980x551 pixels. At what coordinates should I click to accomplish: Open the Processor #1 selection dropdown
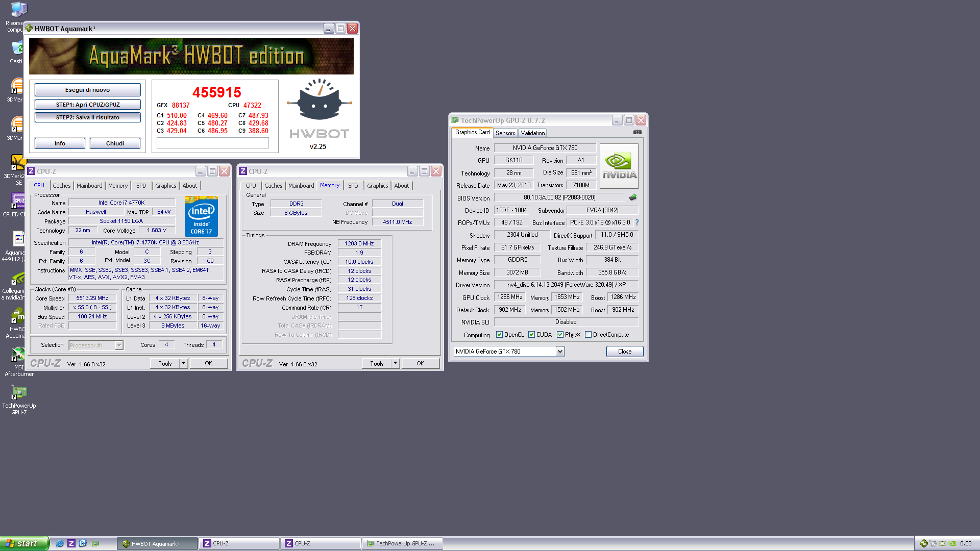tap(119, 345)
